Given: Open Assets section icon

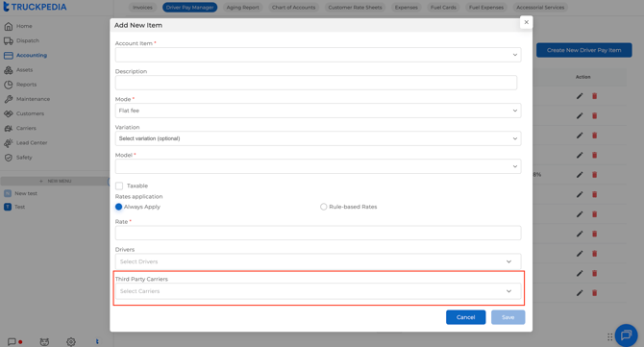Looking at the screenshot, I should [9, 70].
